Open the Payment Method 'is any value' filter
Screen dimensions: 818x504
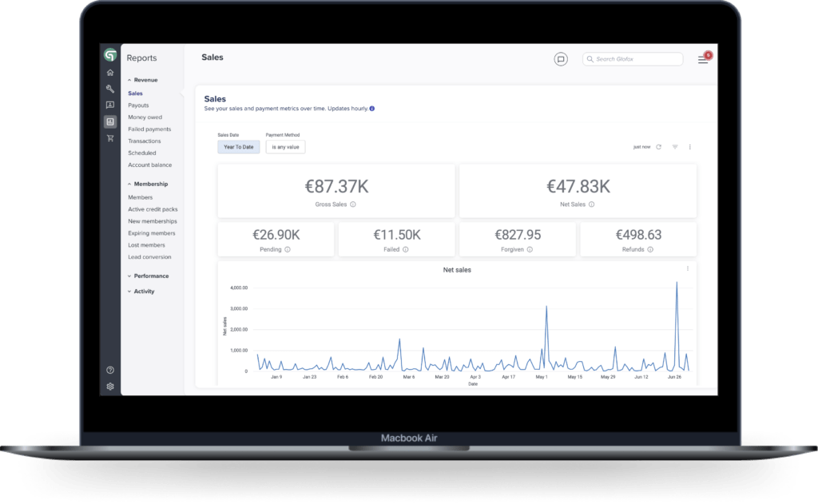pos(285,147)
